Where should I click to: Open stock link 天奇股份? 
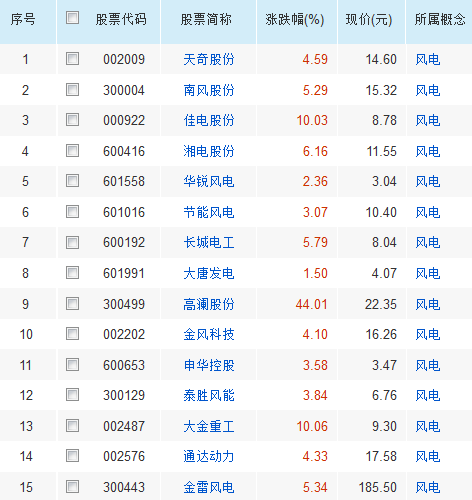[209, 60]
